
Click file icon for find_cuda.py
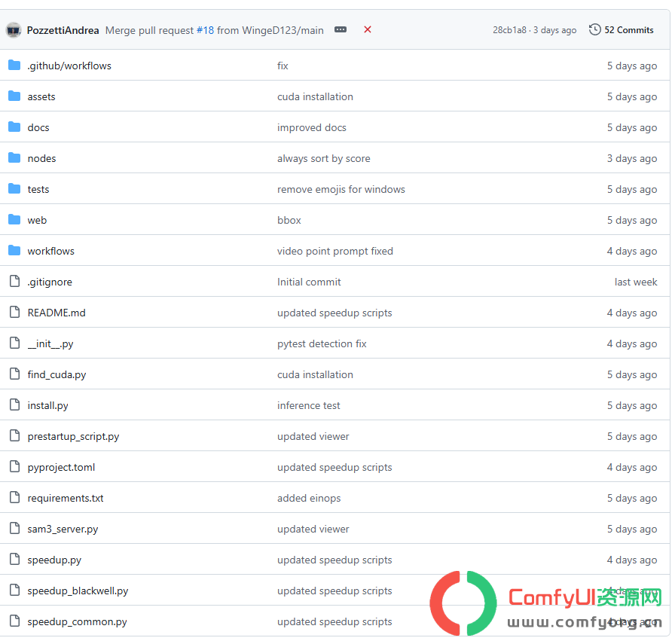(x=14, y=374)
